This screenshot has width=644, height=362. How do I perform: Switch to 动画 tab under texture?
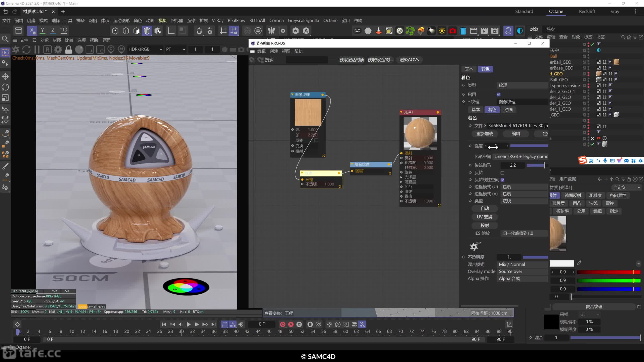click(508, 110)
